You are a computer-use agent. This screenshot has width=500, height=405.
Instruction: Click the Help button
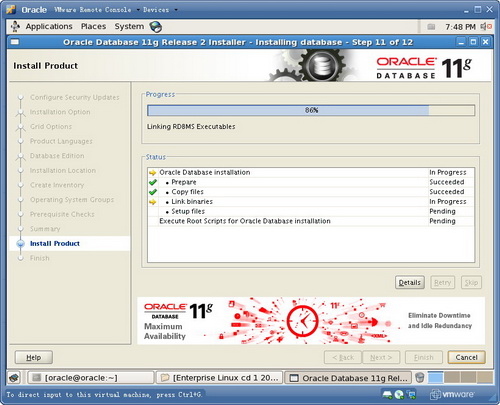pyautogui.click(x=34, y=357)
